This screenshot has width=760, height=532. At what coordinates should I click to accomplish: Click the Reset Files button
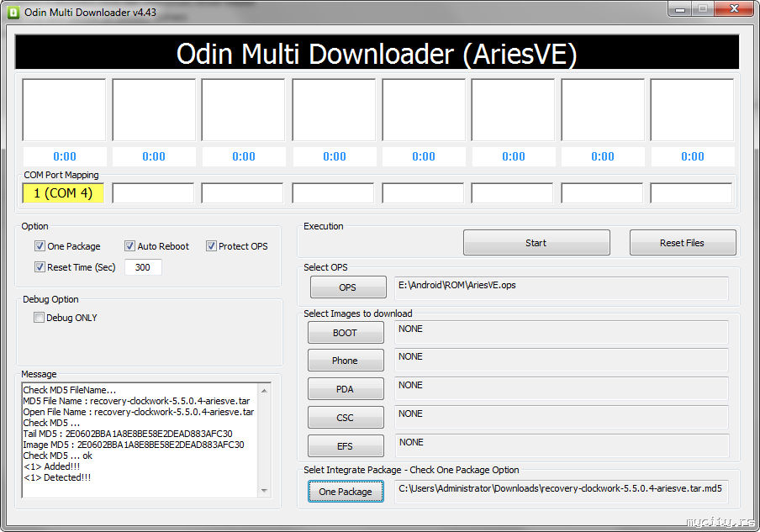coord(683,243)
